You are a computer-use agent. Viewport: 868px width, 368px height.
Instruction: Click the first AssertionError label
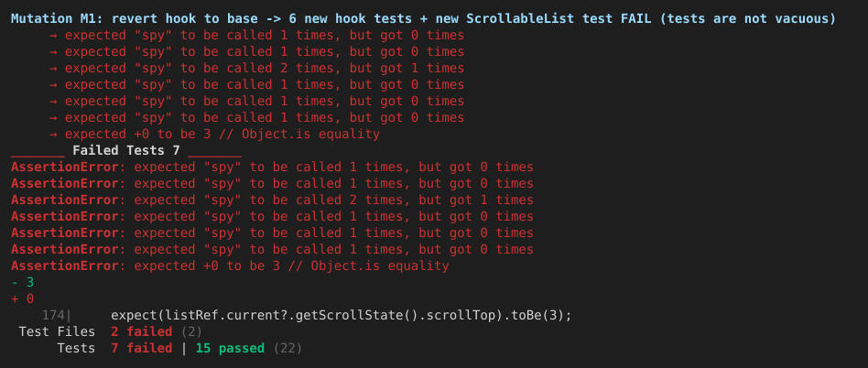65,168
